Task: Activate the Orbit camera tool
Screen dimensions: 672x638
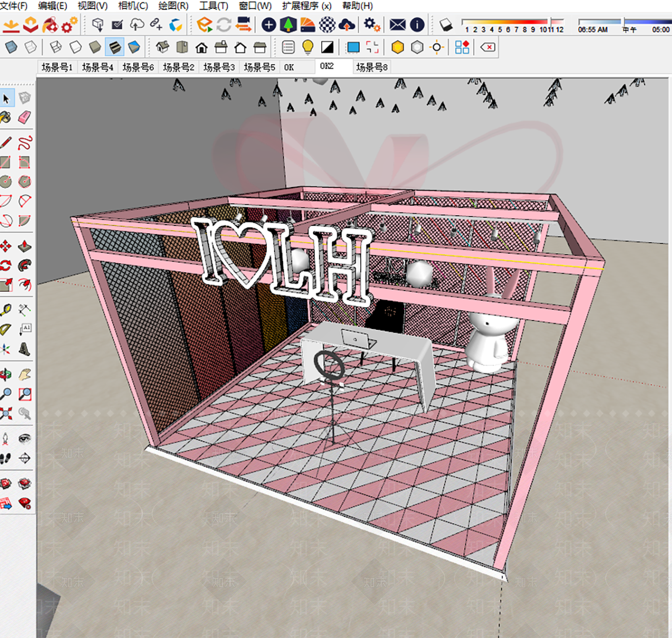Action: (x=5, y=374)
